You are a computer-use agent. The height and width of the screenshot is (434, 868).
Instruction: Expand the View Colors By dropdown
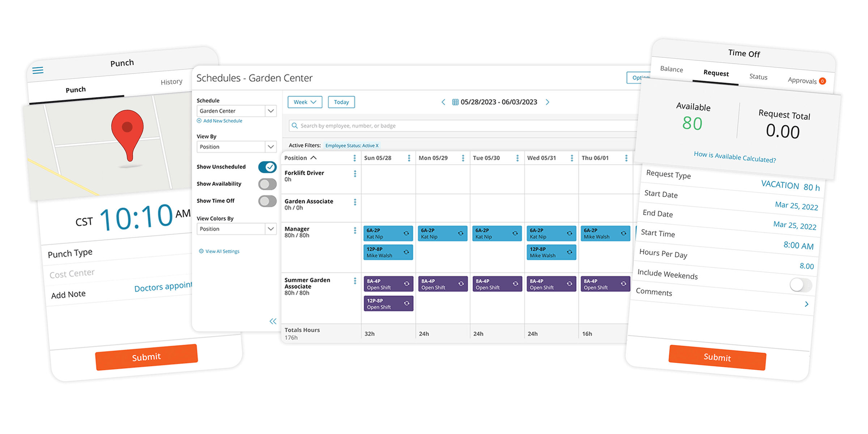pyautogui.click(x=271, y=229)
